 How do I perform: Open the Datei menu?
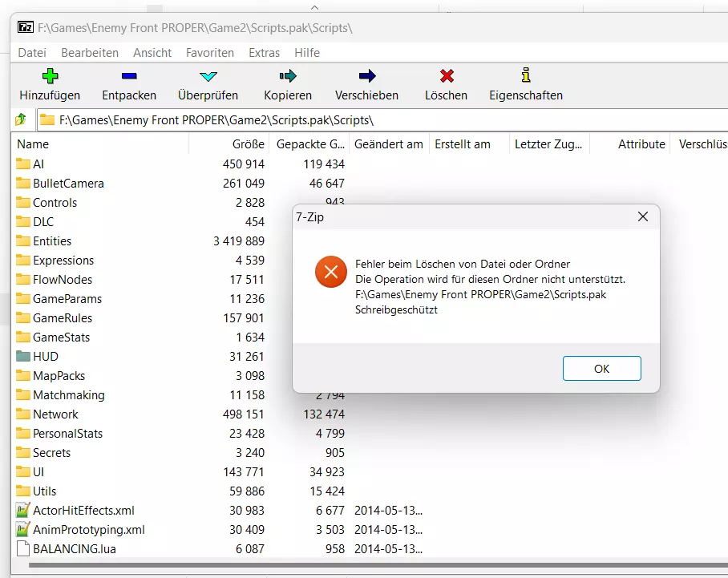point(32,52)
